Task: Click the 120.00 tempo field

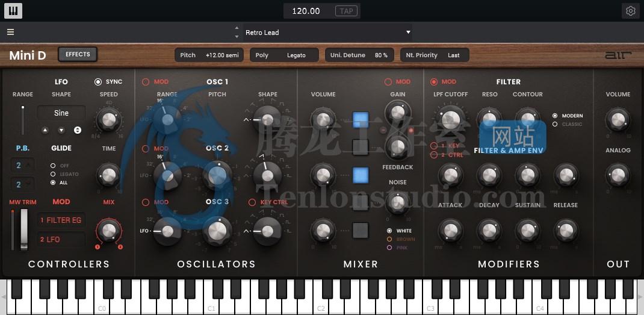Action: (x=306, y=11)
